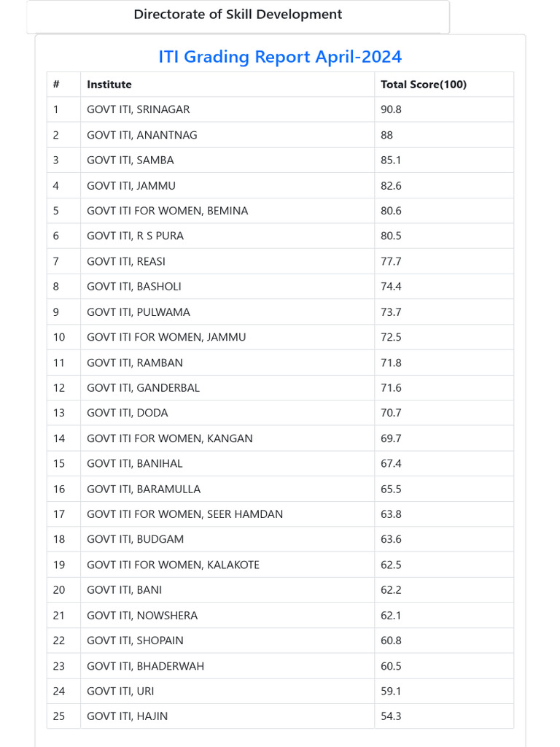Viewport: 560px width, 747px height.
Task: Click the GOVT ITI, SAMBA institute name
Action: (130, 160)
